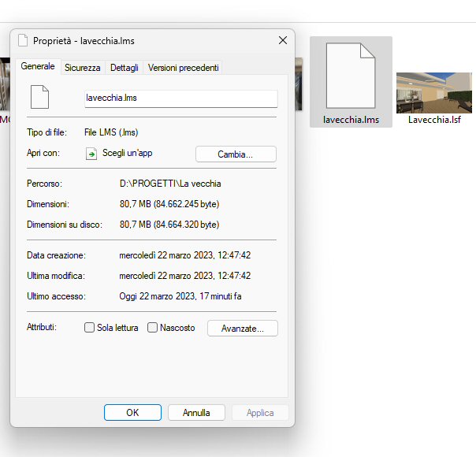The image size is (476, 457).
Task: Tick the Nascosto checkbox
Action: click(x=152, y=328)
